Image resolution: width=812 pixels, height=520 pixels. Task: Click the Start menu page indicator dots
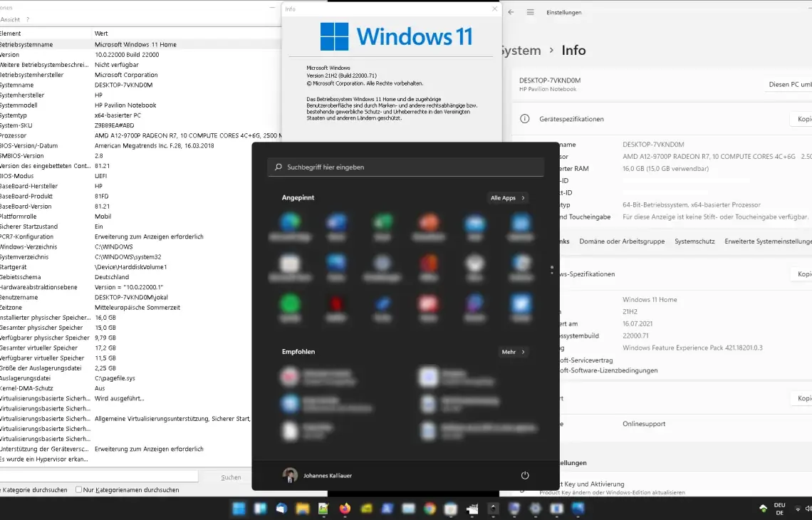click(x=552, y=270)
